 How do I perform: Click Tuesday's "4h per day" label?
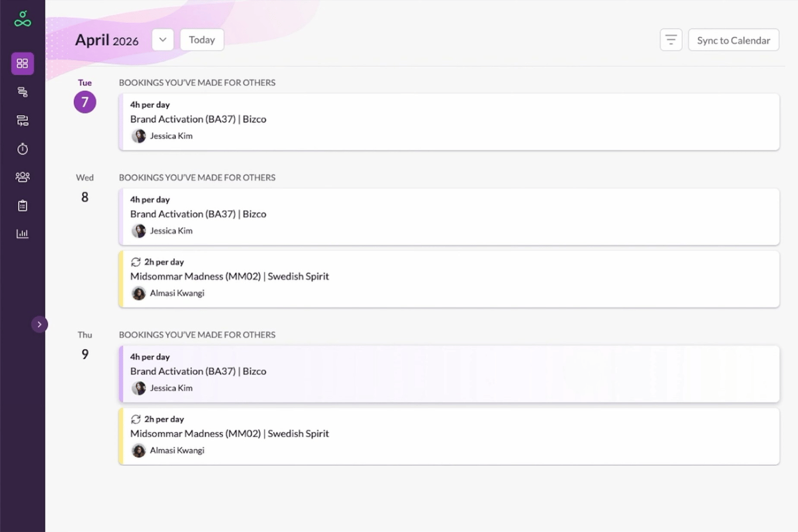(x=150, y=105)
